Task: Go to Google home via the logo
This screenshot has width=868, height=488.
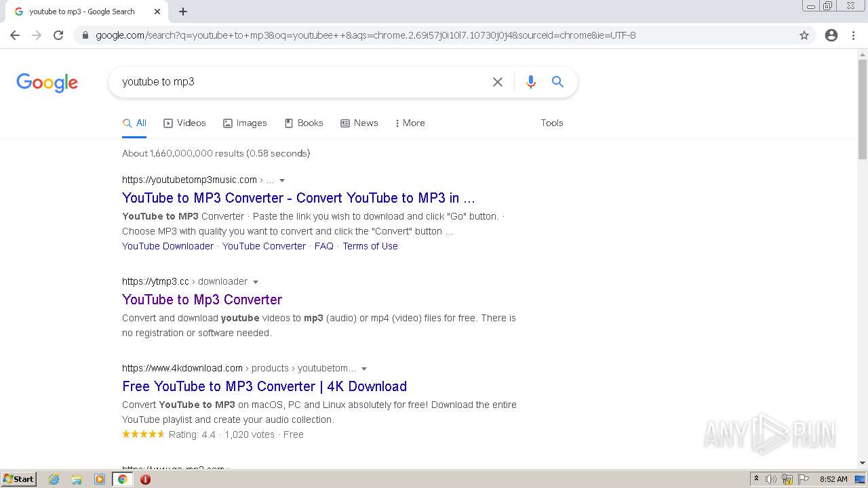Action: 47,83
